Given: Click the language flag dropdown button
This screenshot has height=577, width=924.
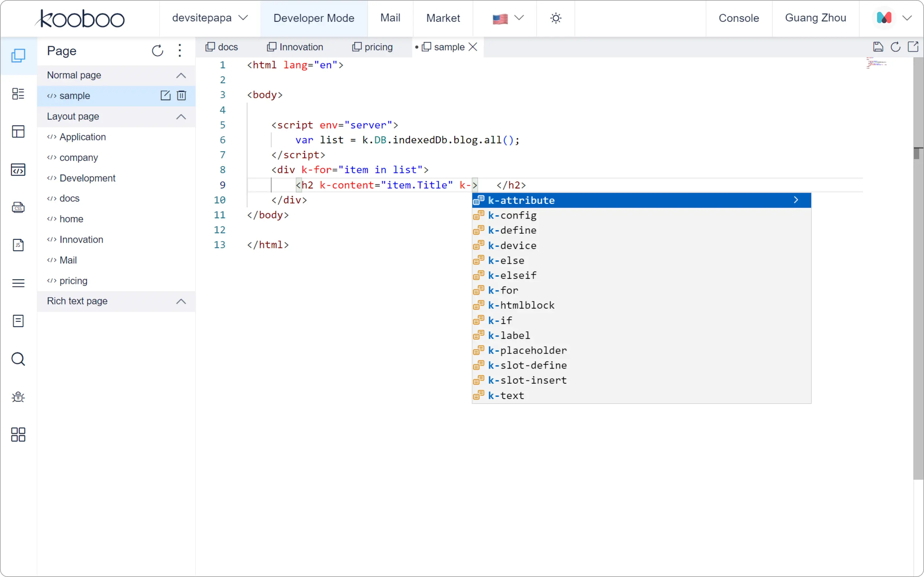Looking at the screenshot, I should [508, 18].
